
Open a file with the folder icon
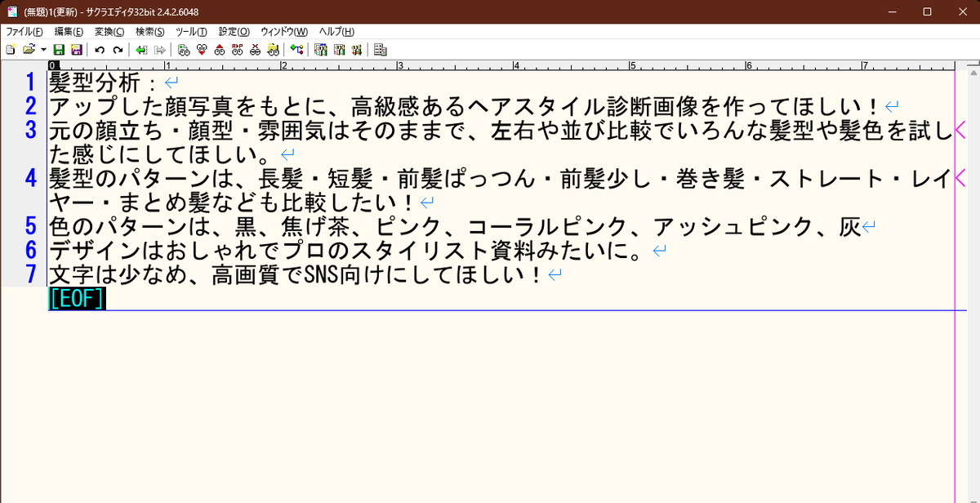[29, 50]
